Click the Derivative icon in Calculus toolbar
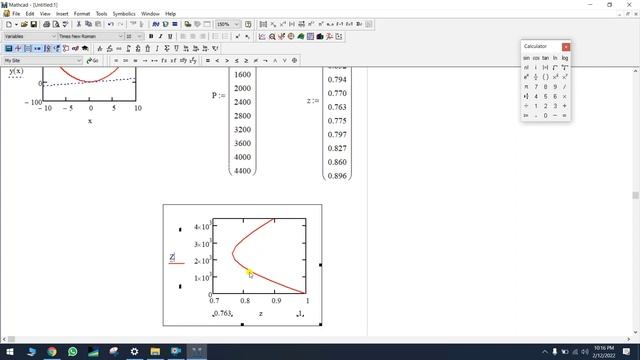The width and height of the screenshot is (640, 360). click(100, 49)
